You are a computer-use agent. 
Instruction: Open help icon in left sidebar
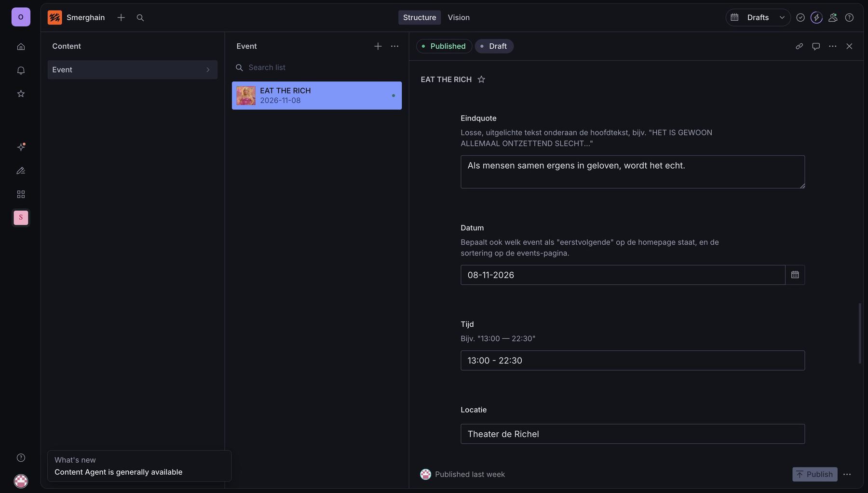(x=21, y=458)
